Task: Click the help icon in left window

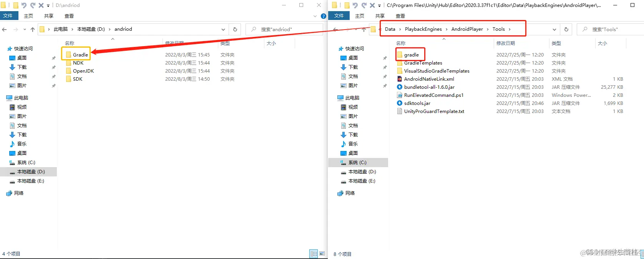Action: (324, 16)
